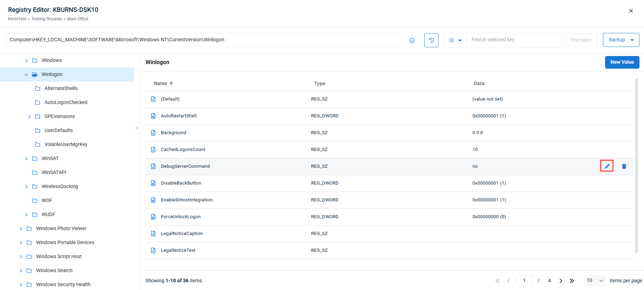This screenshot has width=644, height=290.
Task: Open the Backup dropdown menu
Action: [x=632, y=40]
